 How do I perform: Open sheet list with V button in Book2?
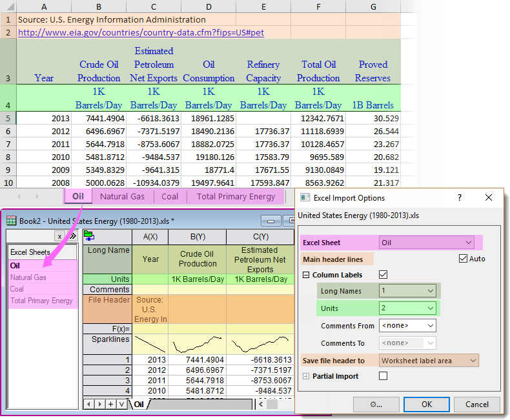coord(121,404)
